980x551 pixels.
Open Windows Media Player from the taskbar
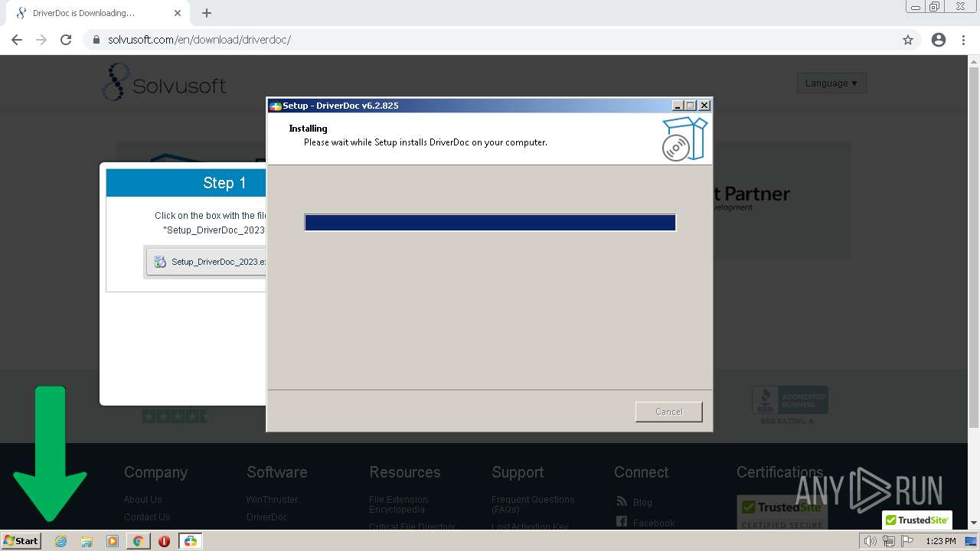coord(113,541)
